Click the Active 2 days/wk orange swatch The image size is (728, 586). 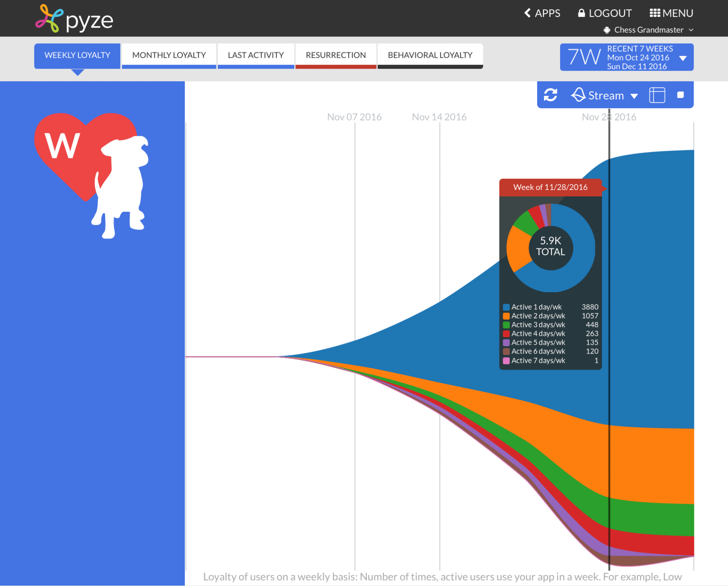pyautogui.click(x=506, y=316)
